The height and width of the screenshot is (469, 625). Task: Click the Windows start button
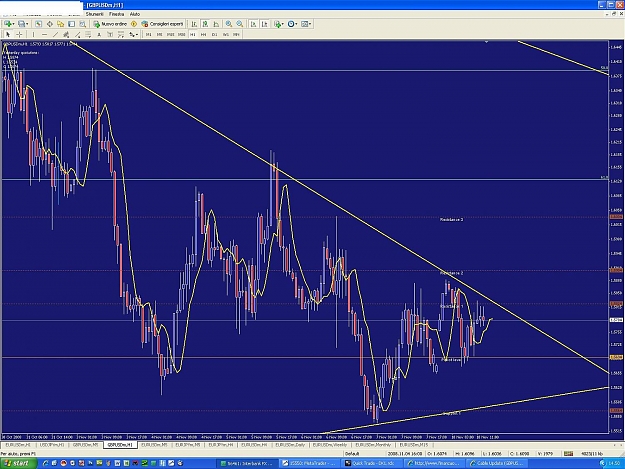click(18, 463)
